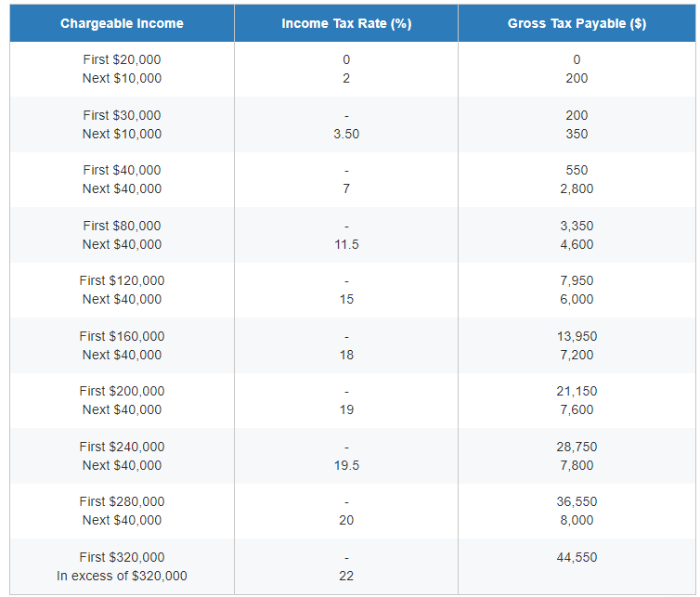Click the Gross Tax Payable ($) header
This screenshot has width=700, height=597.
[577, 23]
